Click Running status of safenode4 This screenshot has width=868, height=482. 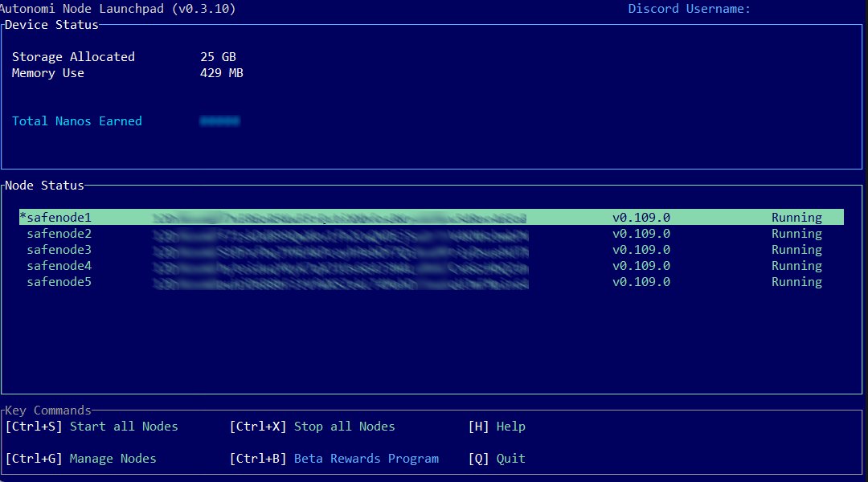796,266
